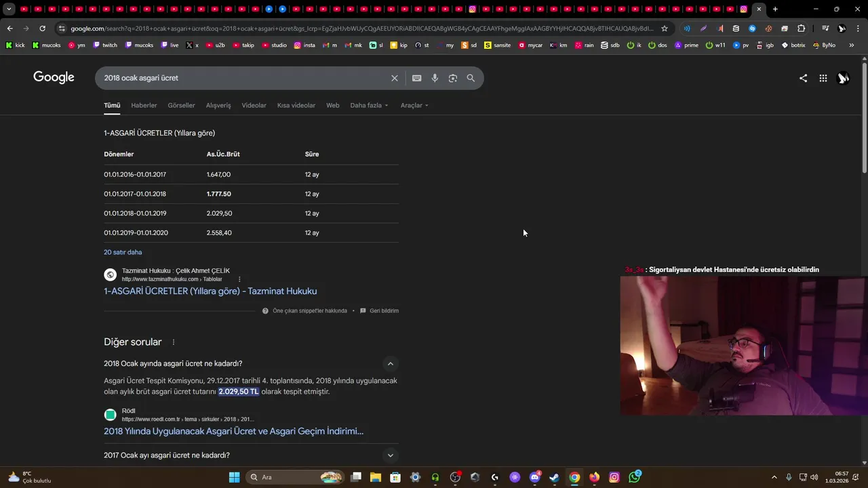Bookmark this page with the star icon
Image resolution: width=868 pixels, height=488 pixels.
(665, 28)
